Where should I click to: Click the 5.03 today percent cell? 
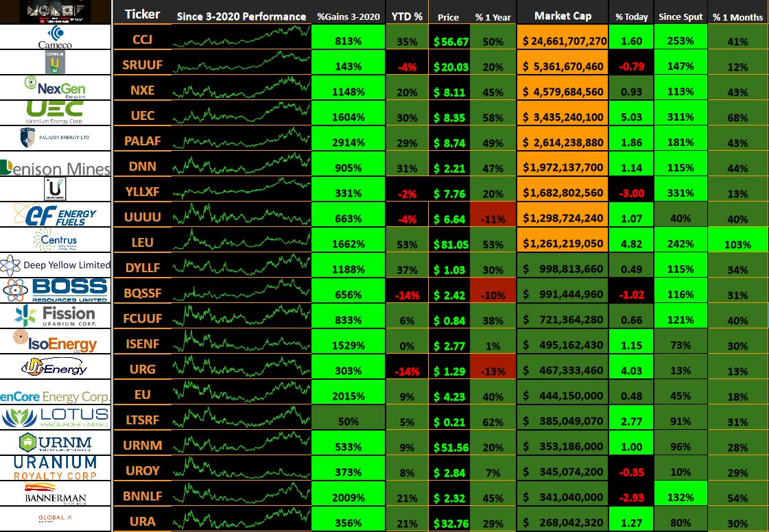coord(631,114)
